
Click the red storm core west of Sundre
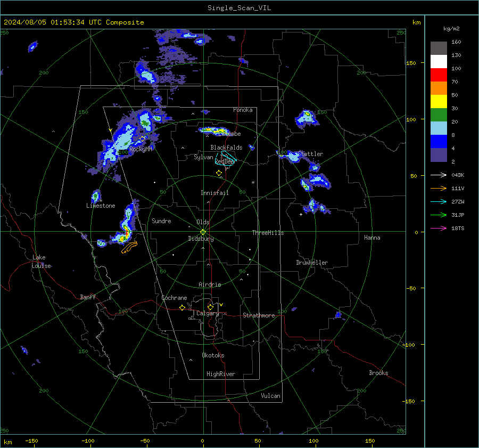coord(127,234)
